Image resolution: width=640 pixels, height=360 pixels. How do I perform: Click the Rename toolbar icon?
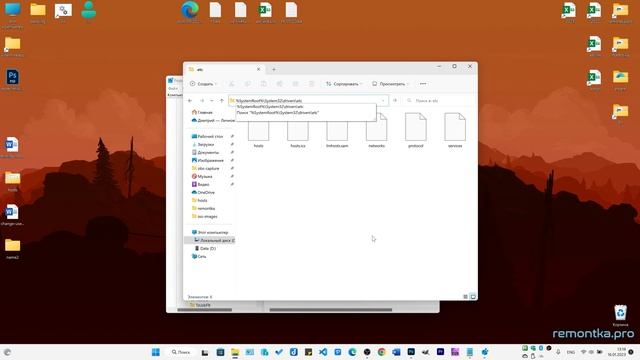tap(280, 84)
